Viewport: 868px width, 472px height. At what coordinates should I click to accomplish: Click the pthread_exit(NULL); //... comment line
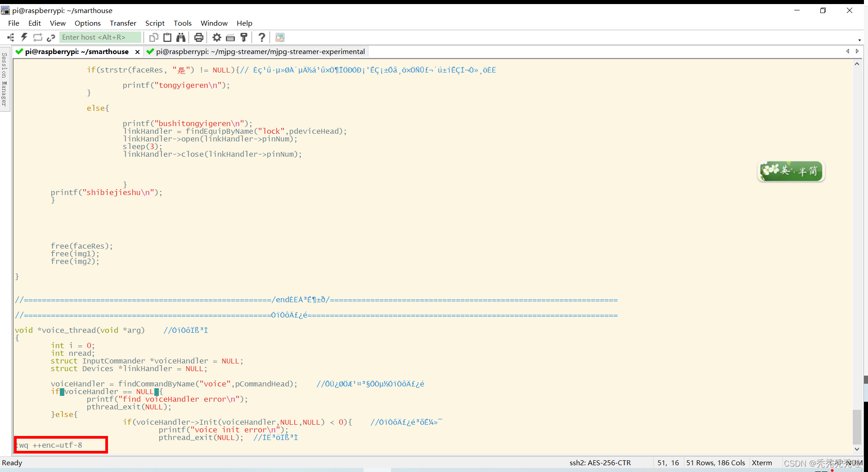point(228,437)
